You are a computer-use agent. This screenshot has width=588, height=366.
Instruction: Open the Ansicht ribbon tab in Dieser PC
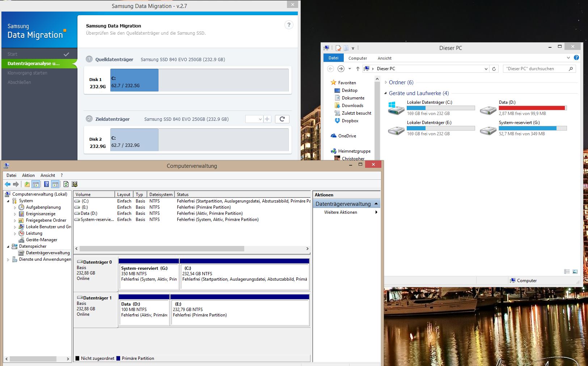click(384, 58)
